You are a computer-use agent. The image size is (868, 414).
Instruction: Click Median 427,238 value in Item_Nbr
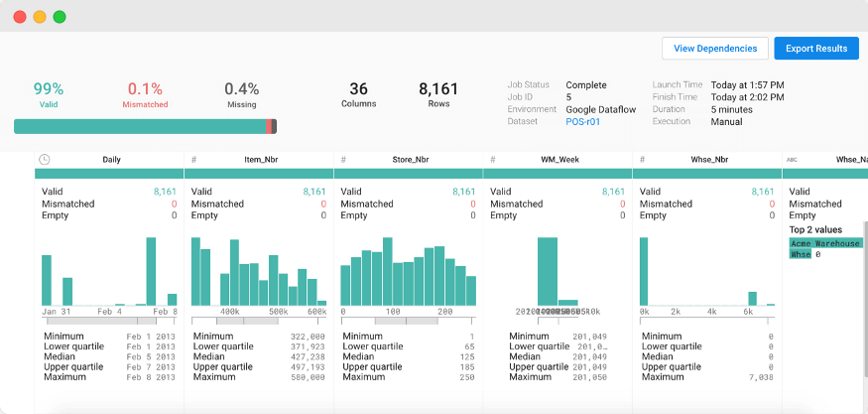(308, 357)
